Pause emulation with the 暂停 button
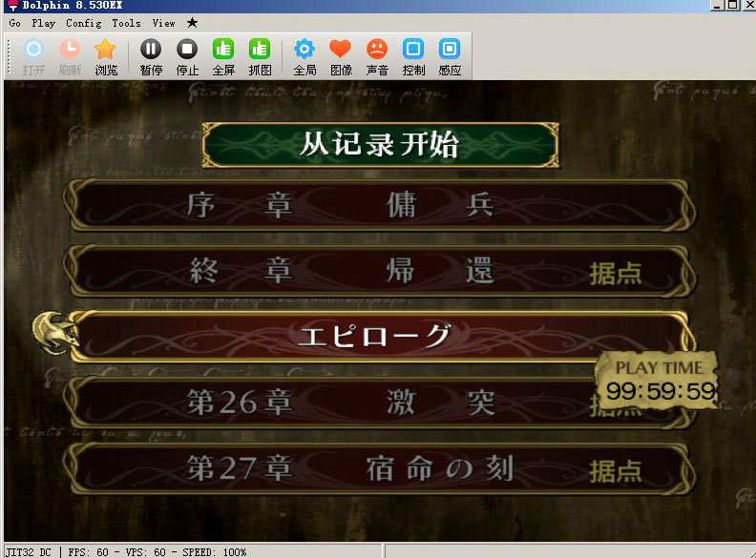This screenshot has width=756, height=558. coord(151,55)
